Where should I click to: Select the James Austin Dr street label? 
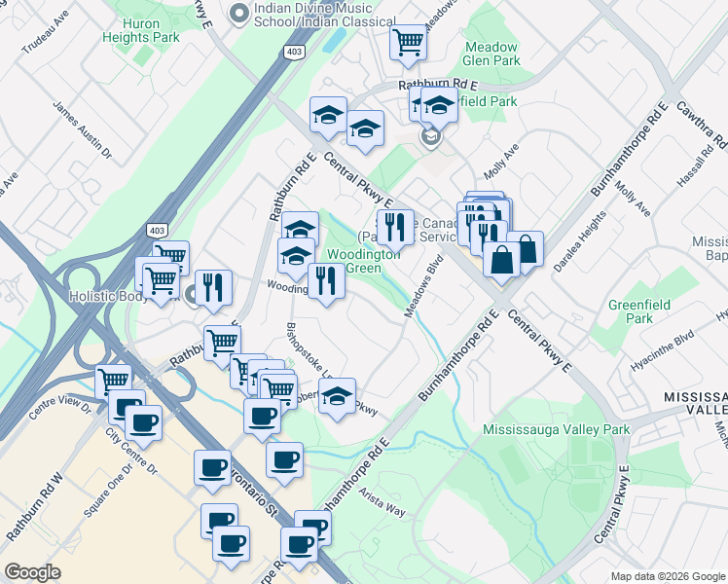82,129
